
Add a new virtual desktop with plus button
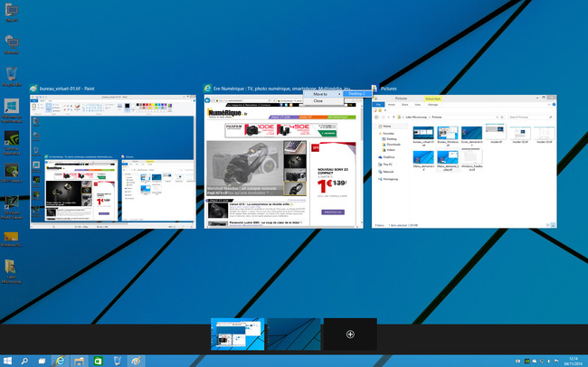click(x=350, y=334)
